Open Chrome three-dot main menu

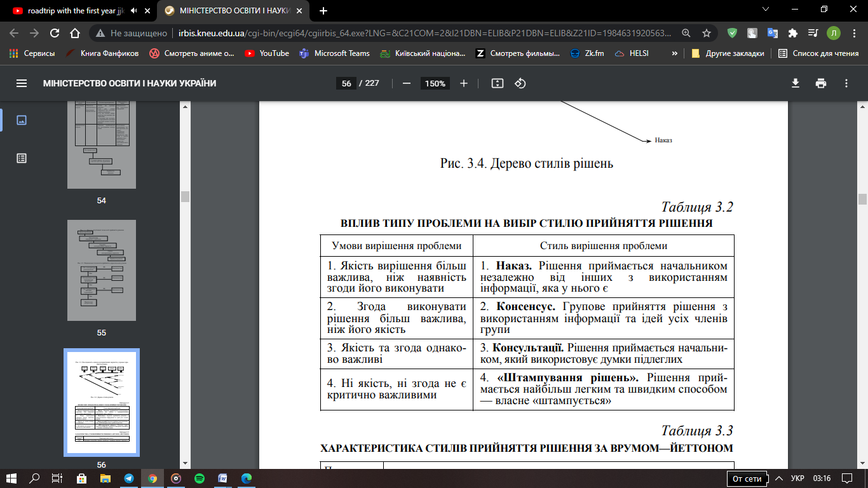[x=853, y=33]
